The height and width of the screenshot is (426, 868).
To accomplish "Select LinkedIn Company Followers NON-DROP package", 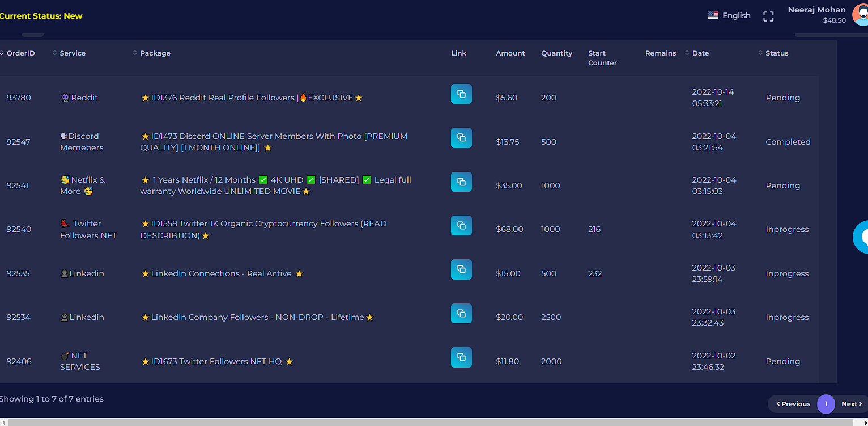I will 257,317.
